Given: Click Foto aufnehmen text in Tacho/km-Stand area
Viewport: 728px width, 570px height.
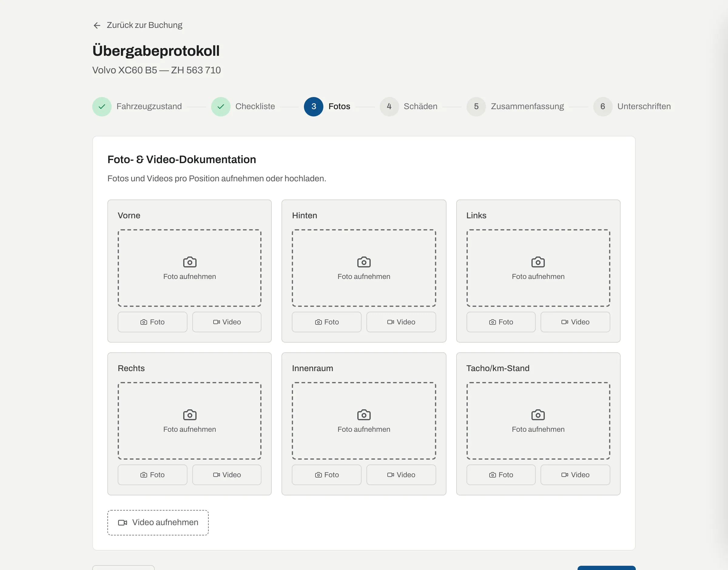Looking at the screenshot, I should [538, 430].
